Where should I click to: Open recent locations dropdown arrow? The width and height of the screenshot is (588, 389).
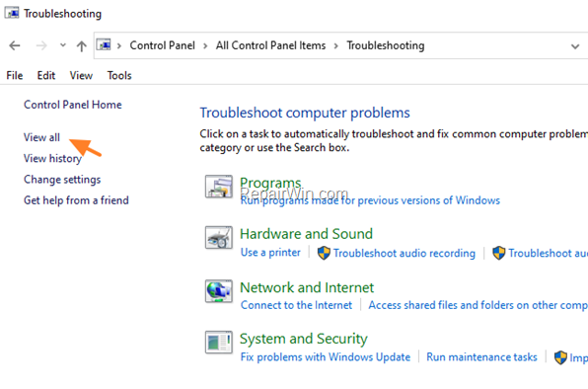(62, 45)
